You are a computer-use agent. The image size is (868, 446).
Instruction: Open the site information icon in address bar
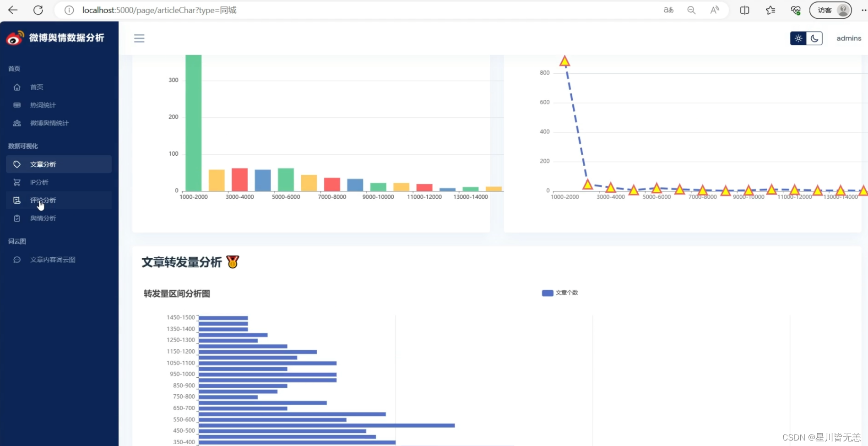pos(69,10)
